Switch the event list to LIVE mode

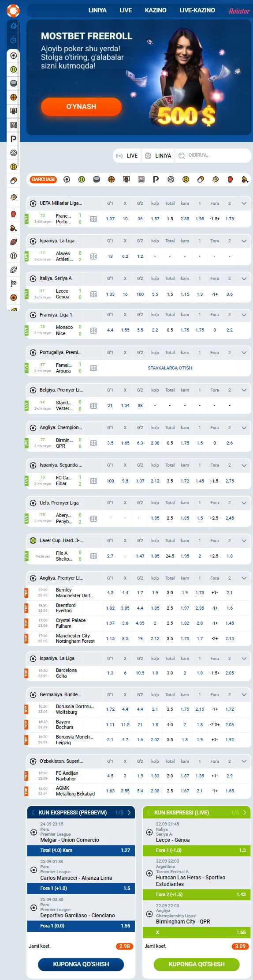[127, 155]
